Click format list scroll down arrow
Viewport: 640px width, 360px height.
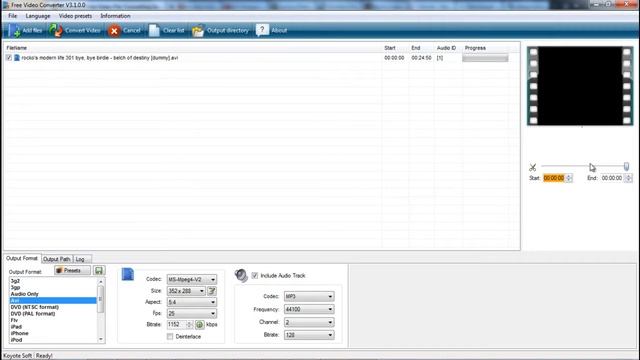[x=101, y=340]
